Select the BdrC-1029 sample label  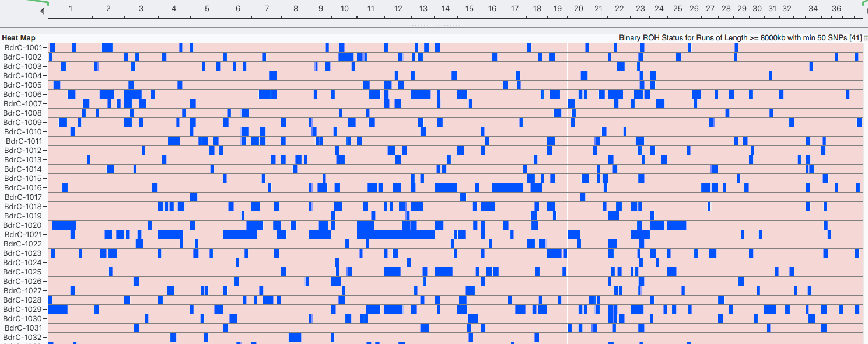point(23,309)
